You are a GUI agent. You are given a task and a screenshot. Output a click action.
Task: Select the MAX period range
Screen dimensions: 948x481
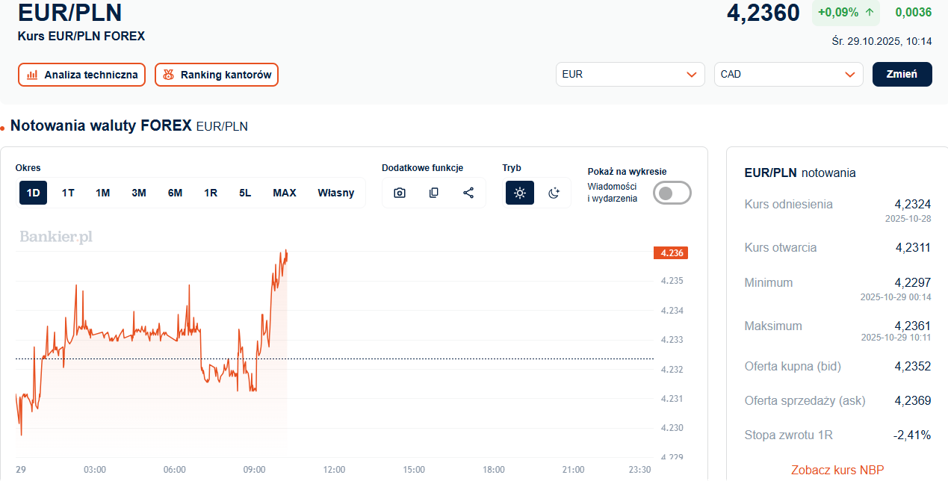pos(284,193)
